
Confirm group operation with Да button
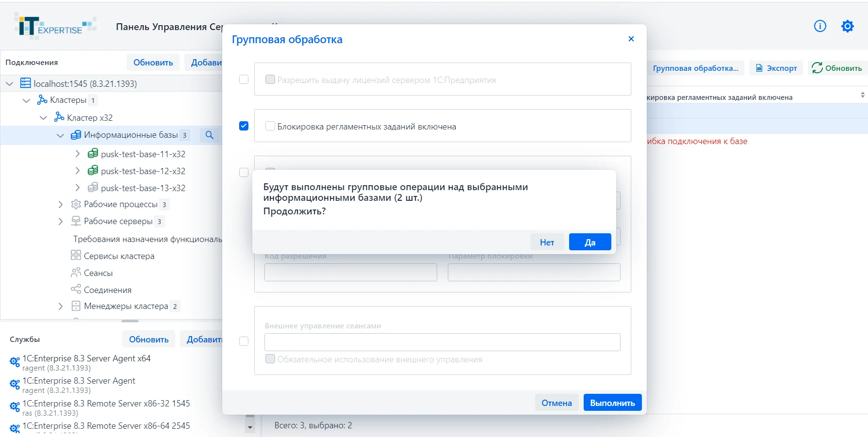tap(590, 242)
